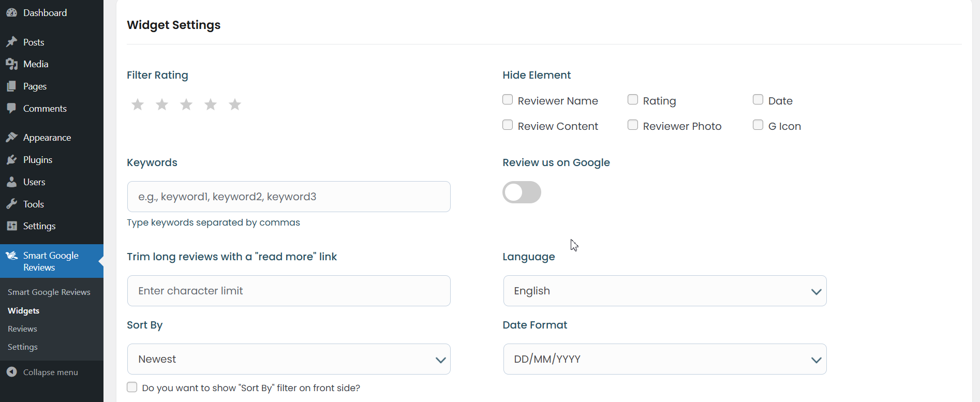Open the Users menu item
This screenshot has height=402, width=980.
pyautogui.click(x=52, y=182)
